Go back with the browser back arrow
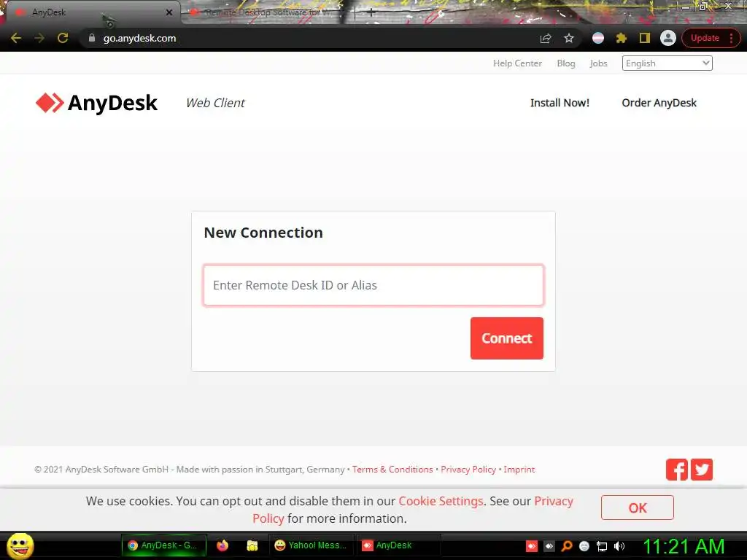Viewport: 747px width, 560px height. click(16, 38)
